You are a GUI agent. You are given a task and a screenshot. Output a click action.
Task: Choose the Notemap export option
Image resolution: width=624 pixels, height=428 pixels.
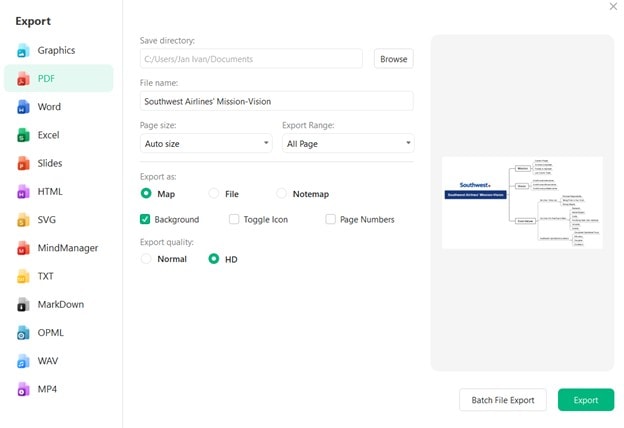[x=282, y=194]
